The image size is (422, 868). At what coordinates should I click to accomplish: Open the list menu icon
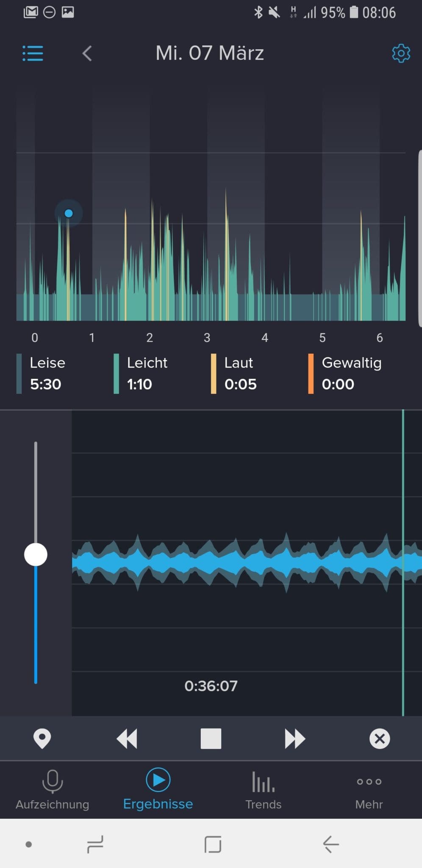click(x=33, y=53)
